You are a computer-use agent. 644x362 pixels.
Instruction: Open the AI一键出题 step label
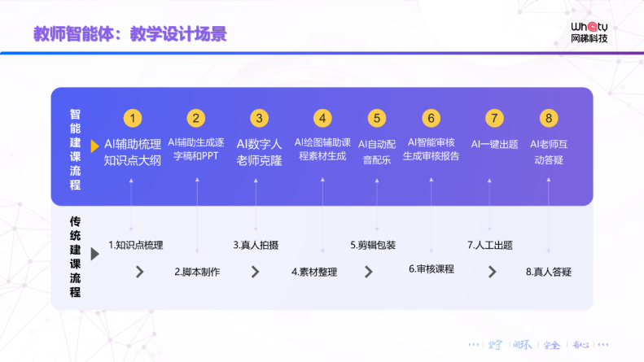click(494, 144)
